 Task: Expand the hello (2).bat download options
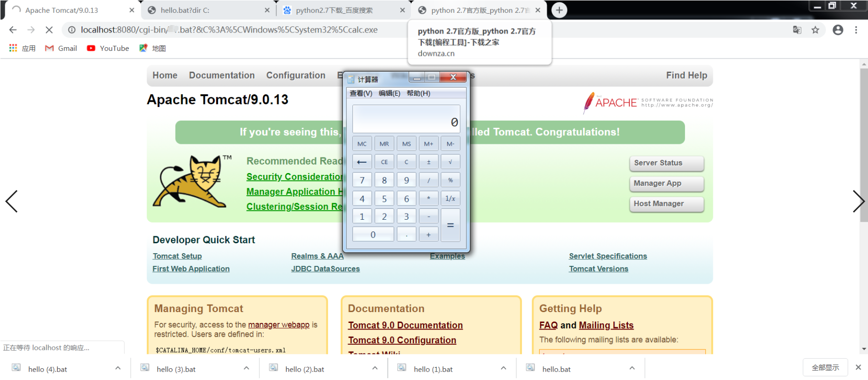[375, 368]
